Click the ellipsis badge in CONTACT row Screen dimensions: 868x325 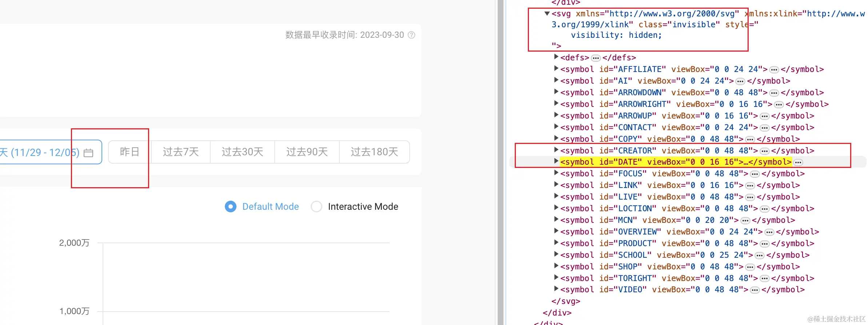[x=765, y=128]
